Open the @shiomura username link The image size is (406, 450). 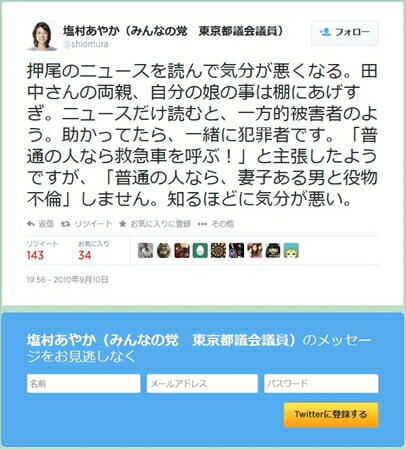click(x=86, y=44)
